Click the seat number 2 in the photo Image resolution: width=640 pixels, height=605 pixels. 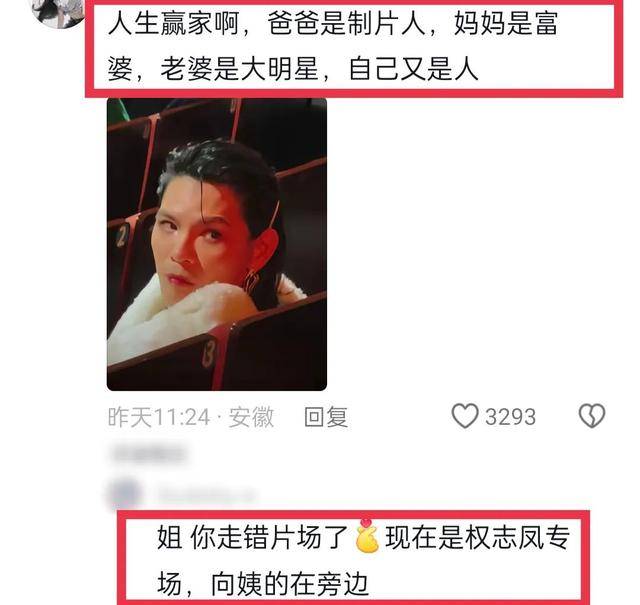pos(122,236)
